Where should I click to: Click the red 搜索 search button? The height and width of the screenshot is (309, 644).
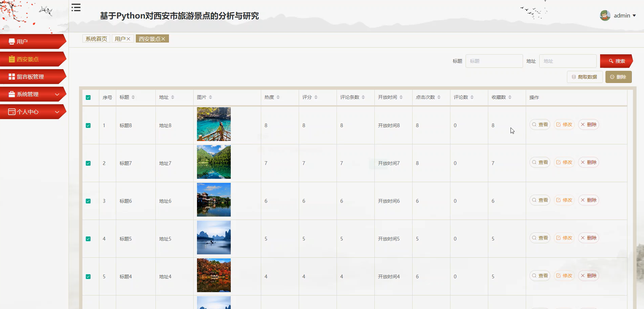pyautogui.click(x=616, y=61)
